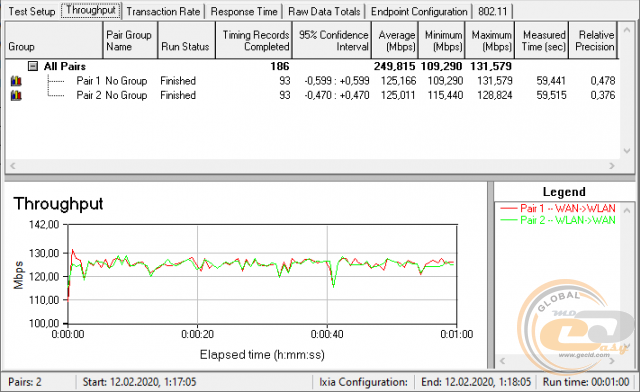Click Pair 1 average 125,166

(x=398, y=81)
